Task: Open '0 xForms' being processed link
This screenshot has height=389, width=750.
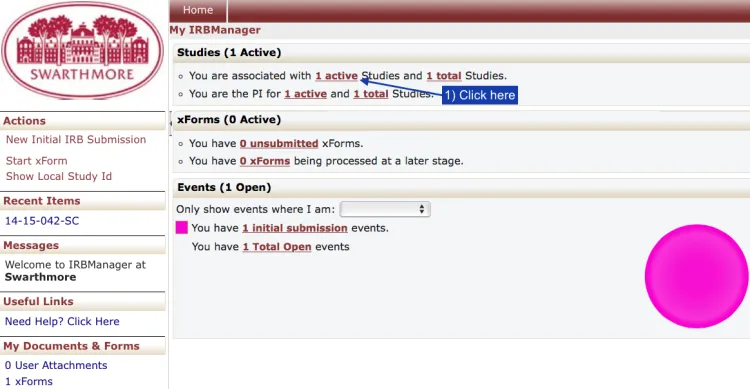Action: coord(265,161)
